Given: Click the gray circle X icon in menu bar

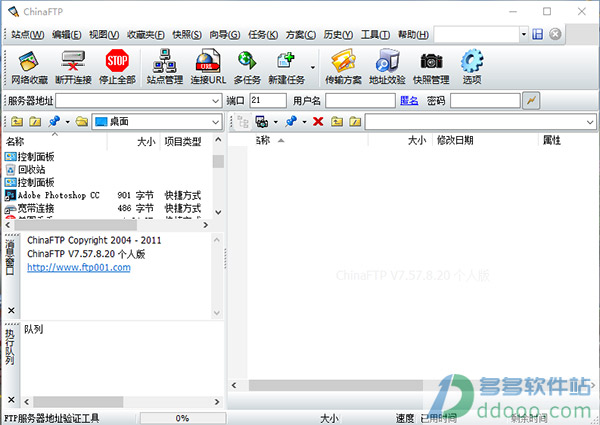Looking at the screenshot, I should click(x=555, y=34).
